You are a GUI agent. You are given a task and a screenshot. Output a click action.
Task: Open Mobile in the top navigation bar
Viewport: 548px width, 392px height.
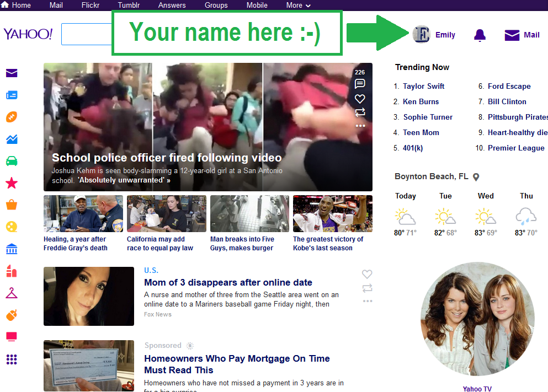257,5
